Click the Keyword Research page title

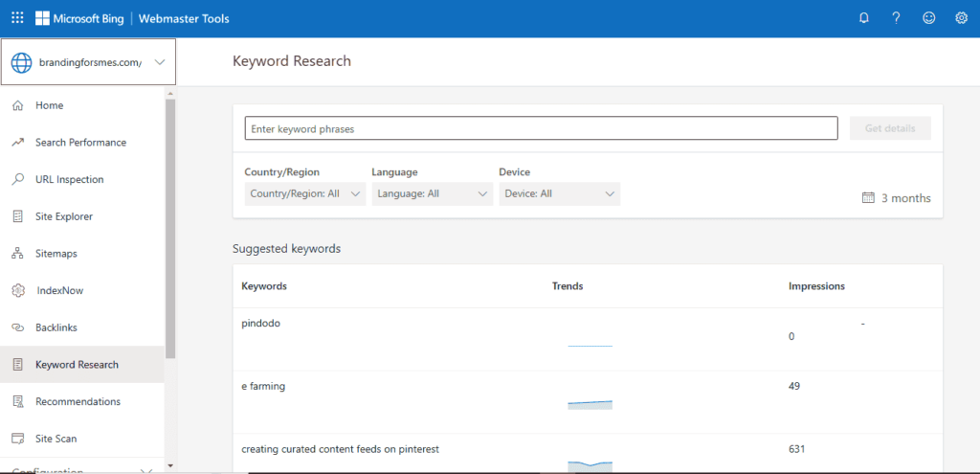click(292, 61)
